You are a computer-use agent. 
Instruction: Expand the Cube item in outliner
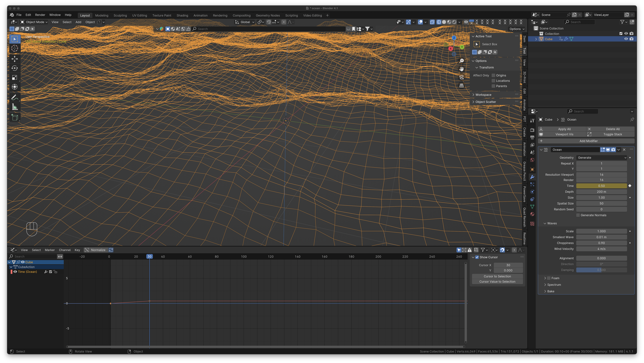536,39
